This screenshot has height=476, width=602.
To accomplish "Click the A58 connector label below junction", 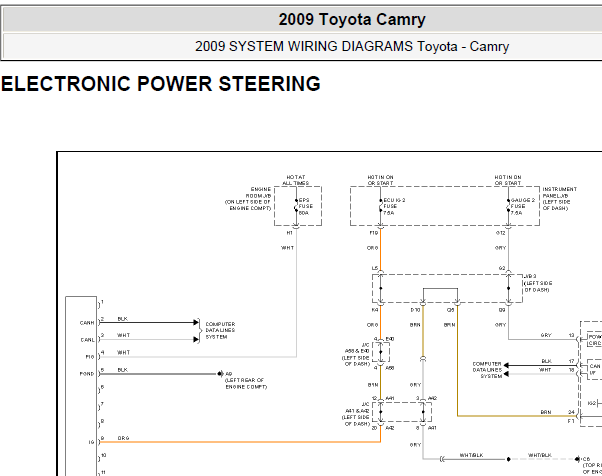I will (x=390, y=368).
